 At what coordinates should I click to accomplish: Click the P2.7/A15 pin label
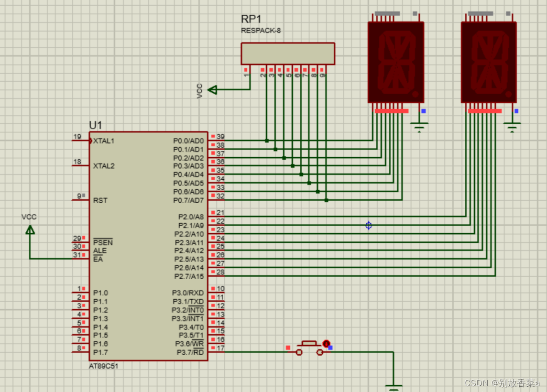point(189,277)
